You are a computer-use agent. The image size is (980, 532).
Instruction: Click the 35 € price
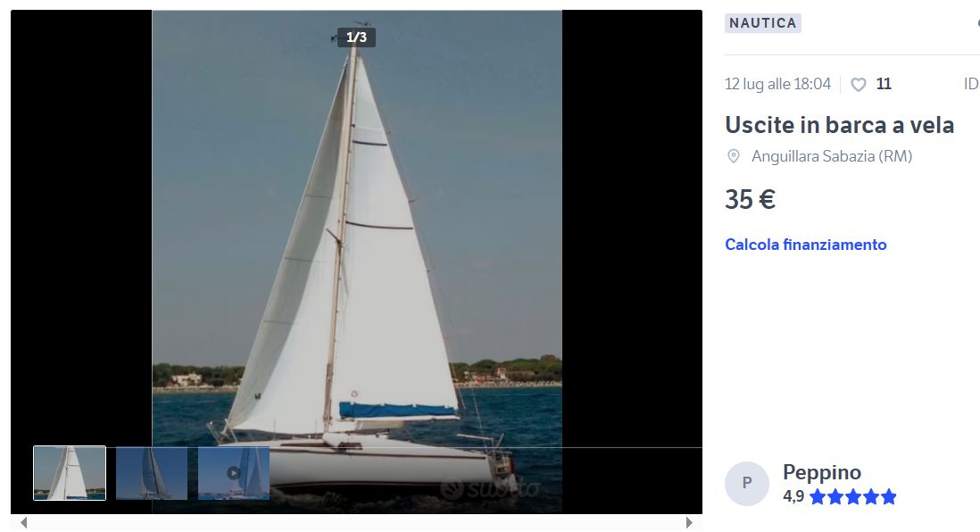pos(750,199)
